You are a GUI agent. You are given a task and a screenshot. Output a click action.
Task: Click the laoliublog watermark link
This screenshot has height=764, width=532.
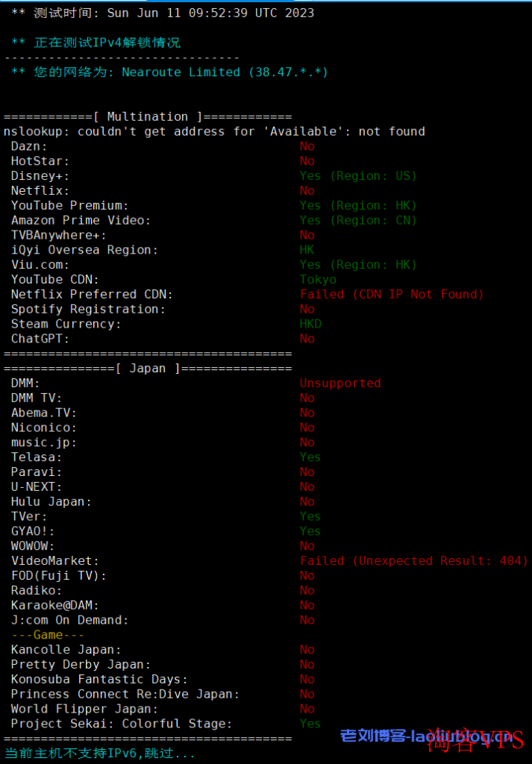[x=426, y=736]
